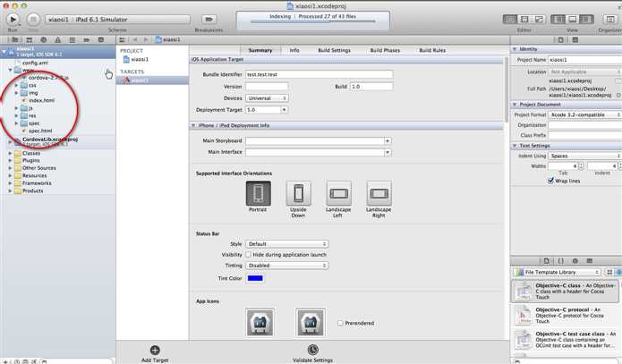Show the Quick Help inspector
The width and height of the screenshot is (622, 364).
575,39
